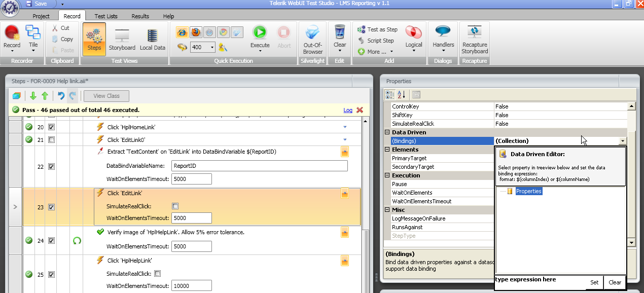The height and width of the screenshot is (293, 644).
Task: Collapse step 25 'HplHelpLink' details
Action: tap(345, 261)
